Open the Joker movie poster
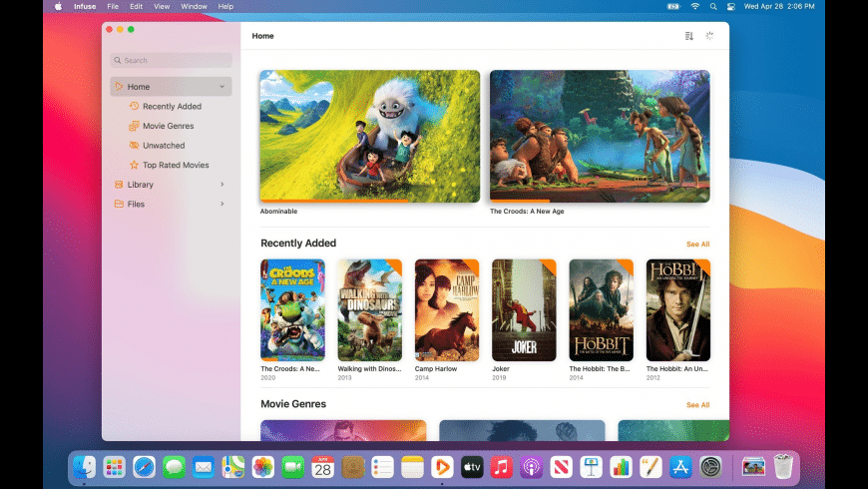 (x=524, y=309)
